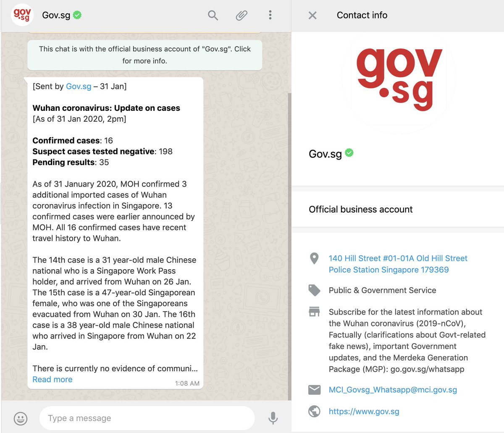
Task: Attach a file using paperclip icon
Action: click(x=241, y=16)
